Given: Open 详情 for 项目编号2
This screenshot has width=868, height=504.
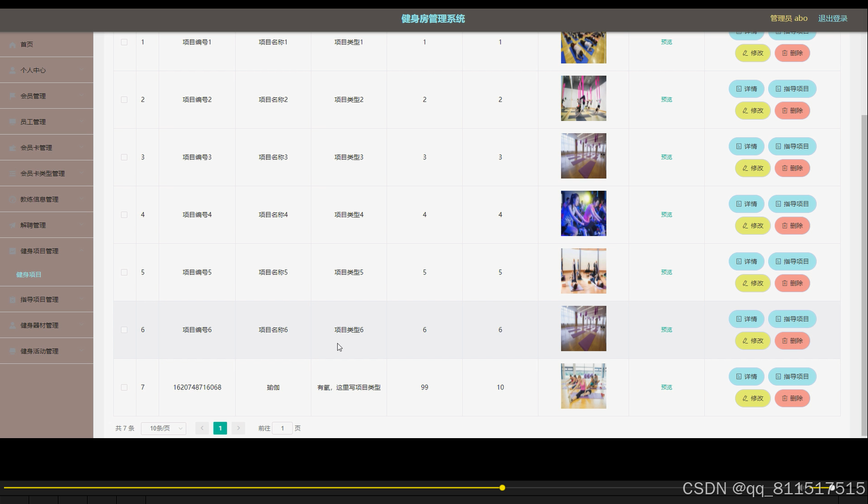Looking at the screenshot, I should 747,89.
